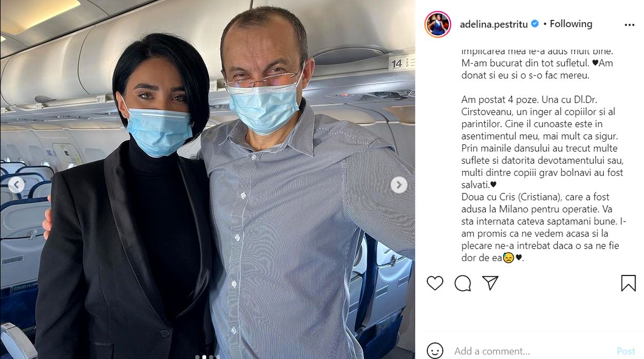This screenshot has width=644, height=359.
Task: Open adelina.pestritu profile picture avatar
Action: pyautogui.click(x=438, y=24)
